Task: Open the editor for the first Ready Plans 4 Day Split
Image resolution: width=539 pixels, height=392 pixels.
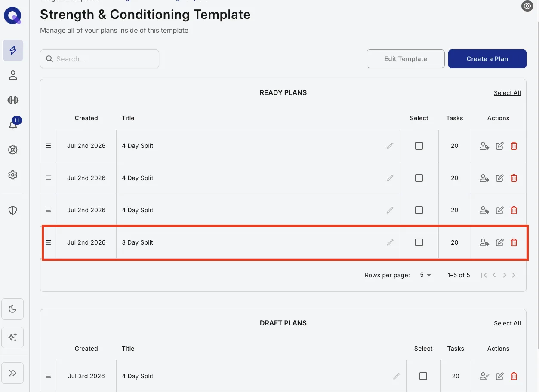Action: [x=499, y=146]
